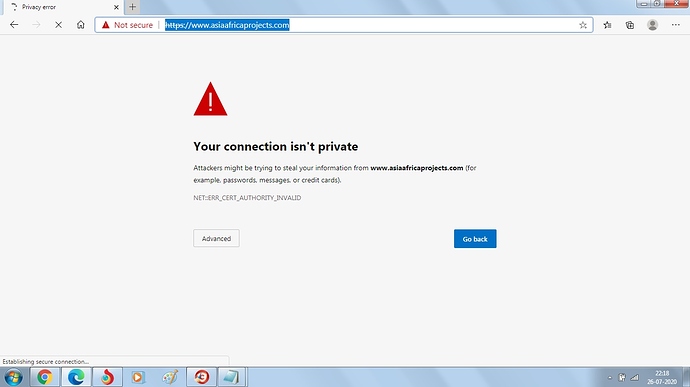The image size is (690, 387).
Task: Click the power tray icon
Action: [x=622, y=377]
